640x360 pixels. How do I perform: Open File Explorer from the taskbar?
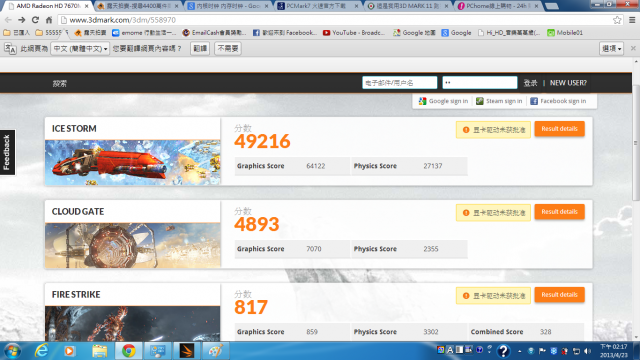click(99, 351)
